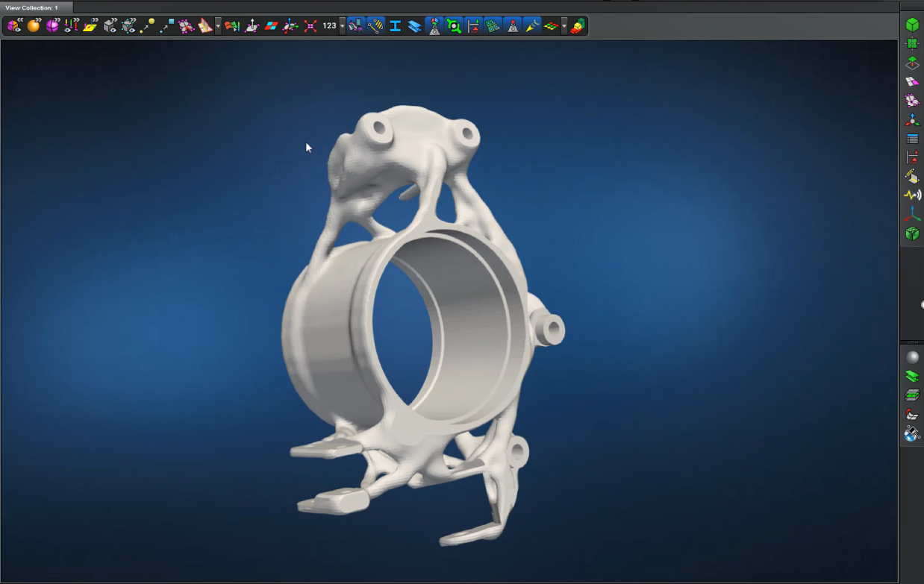This screenshot has height=584, width=924.
Task: Click the truck export icon at toolbar end
Action: pos(580,26)
